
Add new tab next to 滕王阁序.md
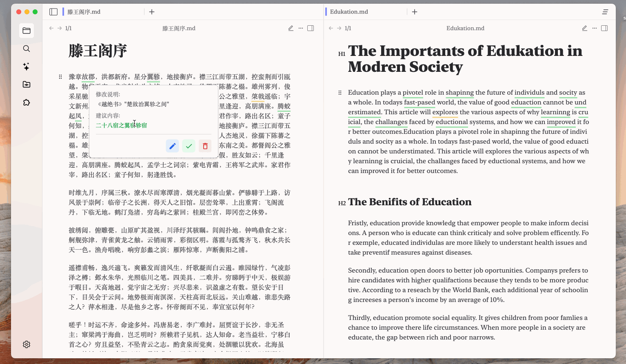pos(152,12)
